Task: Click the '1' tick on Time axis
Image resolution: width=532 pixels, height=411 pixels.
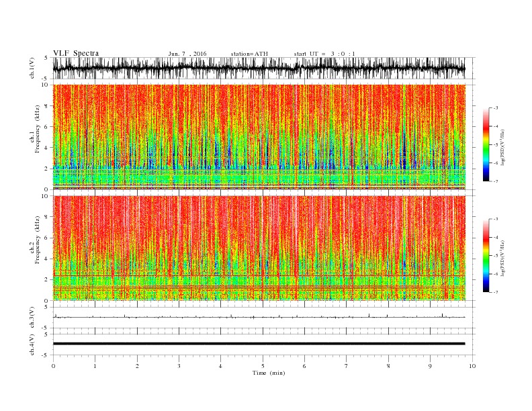Action: (x=95, y=366)
